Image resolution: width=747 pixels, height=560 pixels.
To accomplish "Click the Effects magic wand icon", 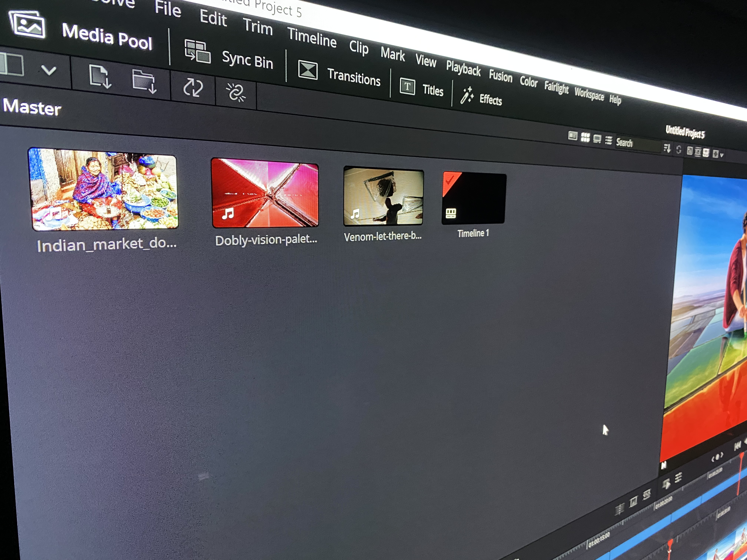I will click(467, 95).
